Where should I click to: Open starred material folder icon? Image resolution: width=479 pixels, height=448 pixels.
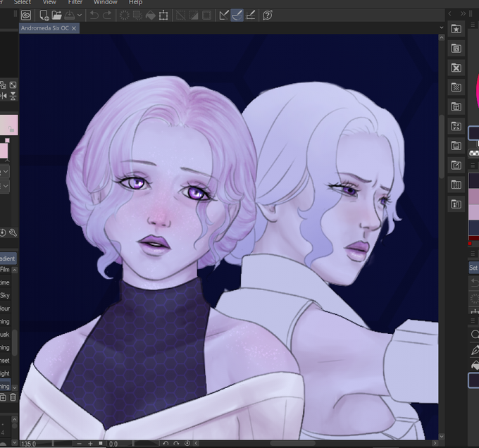[456, 29]
